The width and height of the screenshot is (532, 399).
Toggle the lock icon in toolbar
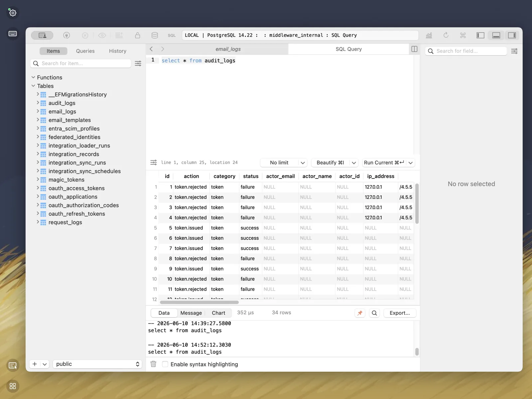click(138, 35)
